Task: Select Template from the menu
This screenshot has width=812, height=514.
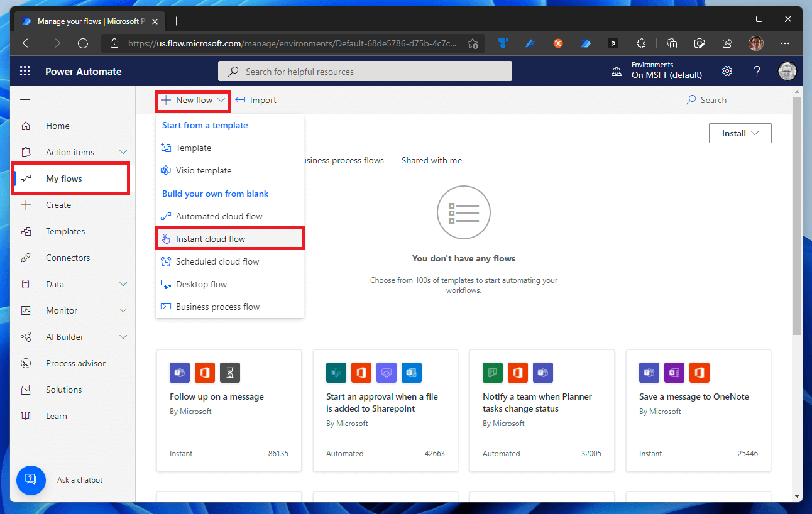Action: pyautogui.click(x=229, y=148)
